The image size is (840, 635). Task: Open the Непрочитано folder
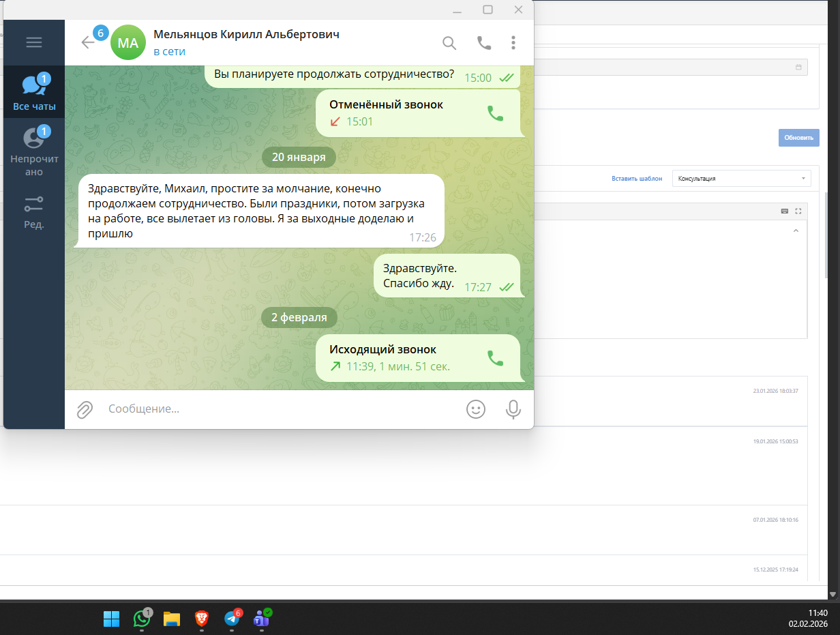34,151
